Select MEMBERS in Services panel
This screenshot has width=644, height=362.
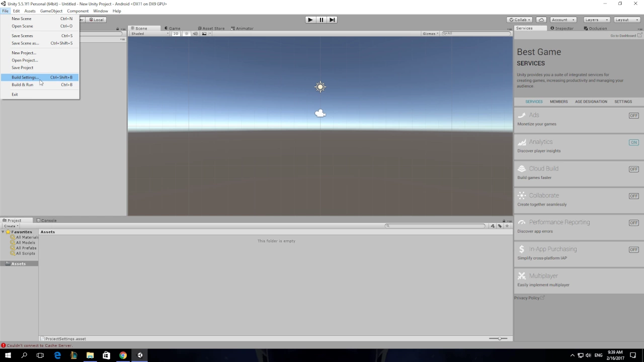tap(558, 102)
